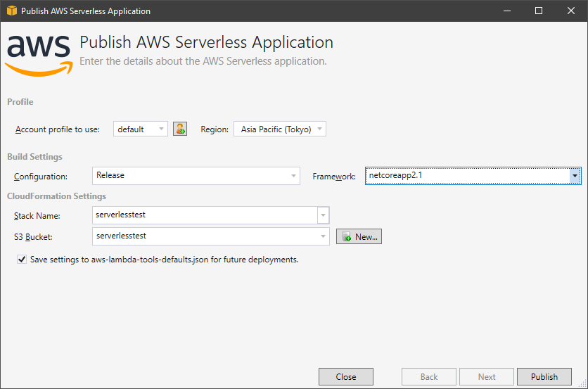The width and height of the screenshot is (588, 389).
Task: Click the Account profile to use label
Action: pos(58,129)
